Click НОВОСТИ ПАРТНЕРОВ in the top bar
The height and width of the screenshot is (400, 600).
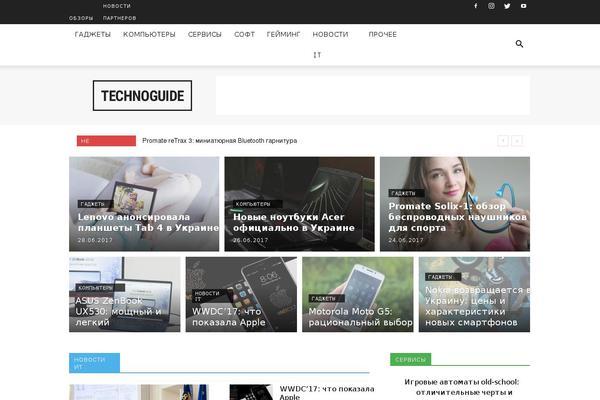[119, 12]
